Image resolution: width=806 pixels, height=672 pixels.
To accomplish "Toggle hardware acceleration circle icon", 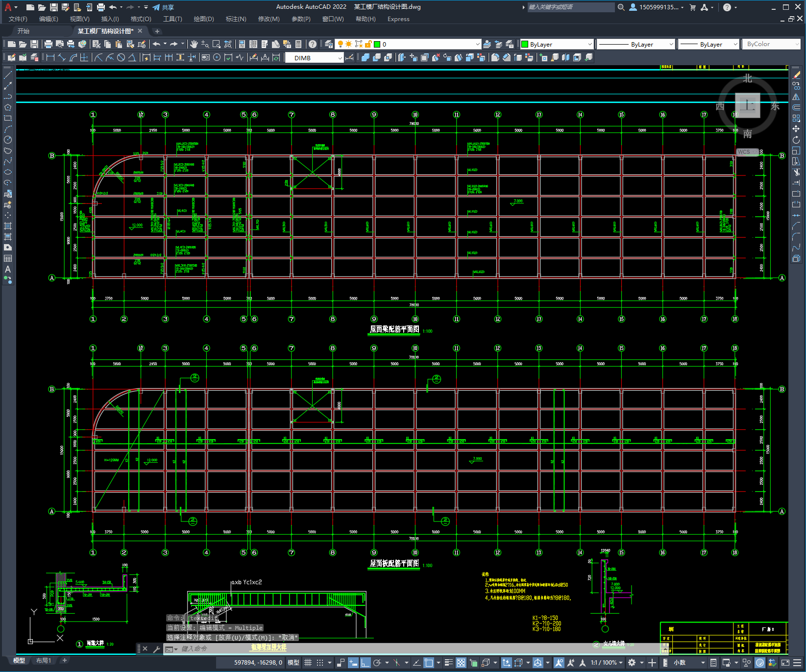I will click(760, 663).
